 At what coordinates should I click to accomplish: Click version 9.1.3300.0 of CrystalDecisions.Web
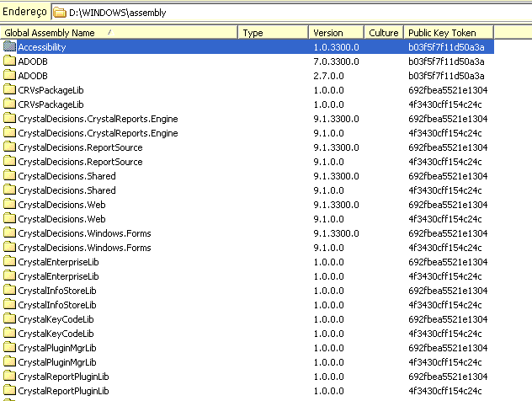(x=336, y=205)
